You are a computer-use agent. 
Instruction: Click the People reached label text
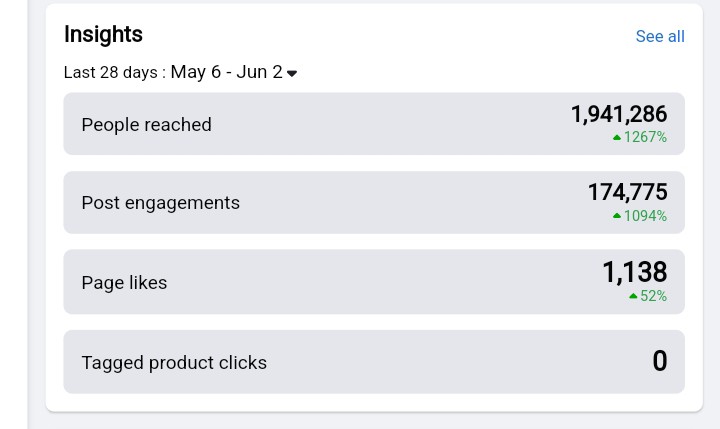click(146, 125)
